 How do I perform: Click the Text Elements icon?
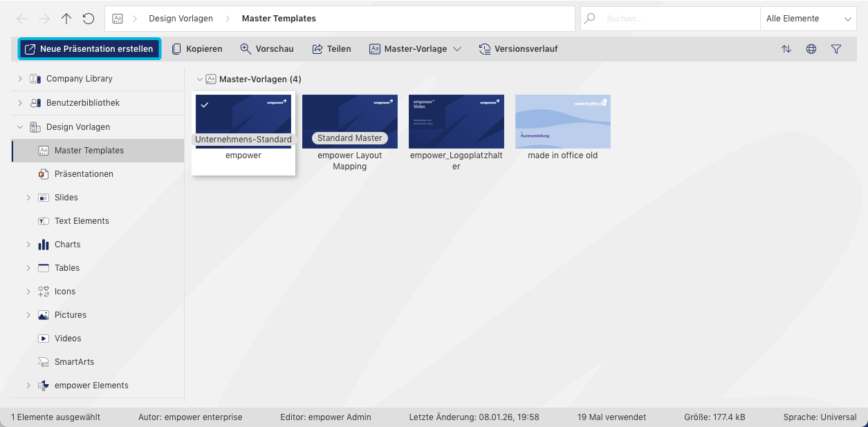tap(44, 221)
